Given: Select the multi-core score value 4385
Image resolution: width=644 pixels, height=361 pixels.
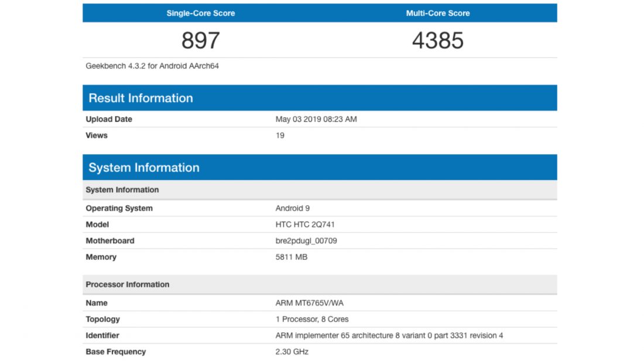Looking at the screenshot, I should click(437, 40).
